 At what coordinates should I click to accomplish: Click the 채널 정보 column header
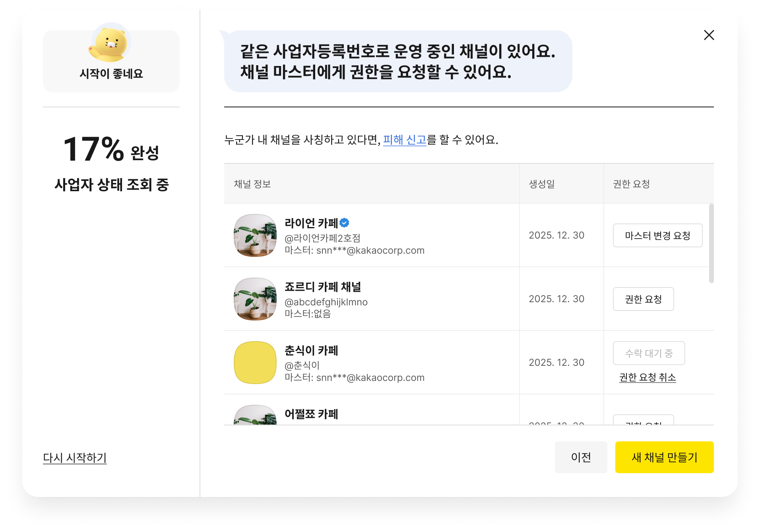[252, 184]
